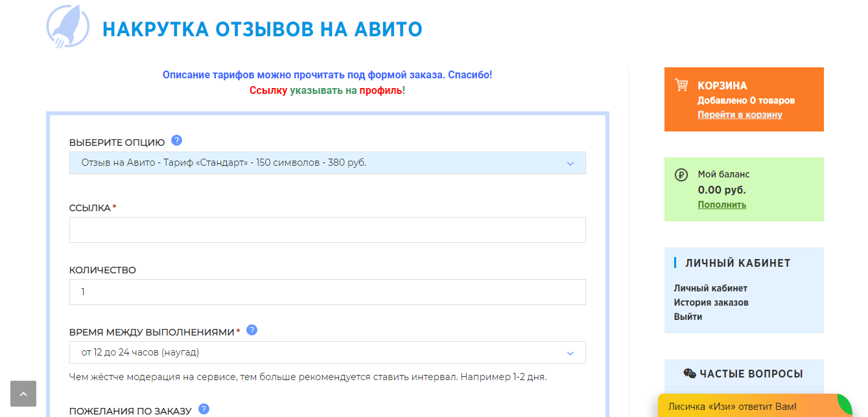The width and height of the screenshot is (868, 417).
Task: Click the Выйти logout link
Action: 688,317
